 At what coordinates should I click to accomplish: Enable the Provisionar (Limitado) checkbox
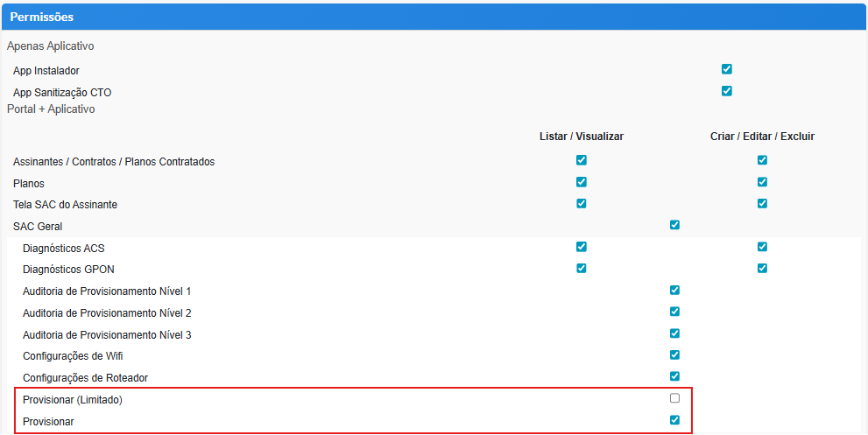pyautogui.click(x=674, y=398)
